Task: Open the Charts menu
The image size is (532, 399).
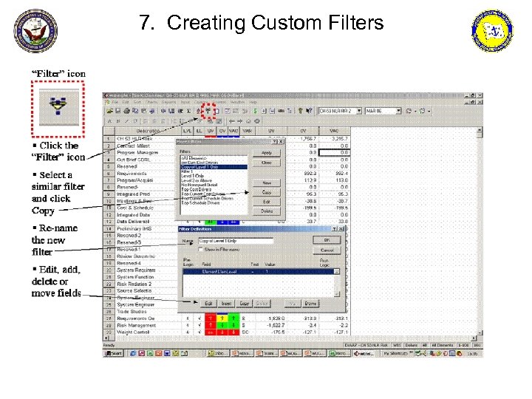Action: tap(151, 102)
